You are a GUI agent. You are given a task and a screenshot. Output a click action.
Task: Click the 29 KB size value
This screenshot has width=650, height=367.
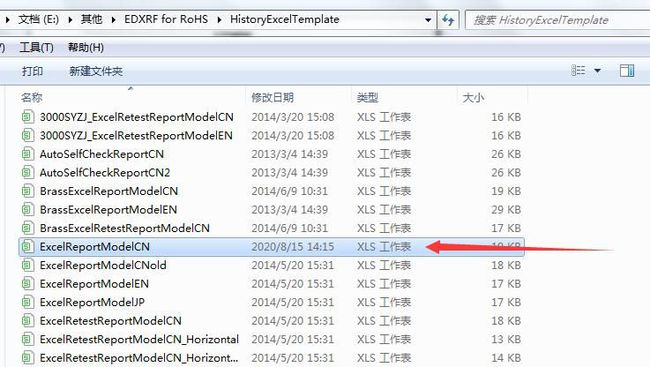(506, 210)
